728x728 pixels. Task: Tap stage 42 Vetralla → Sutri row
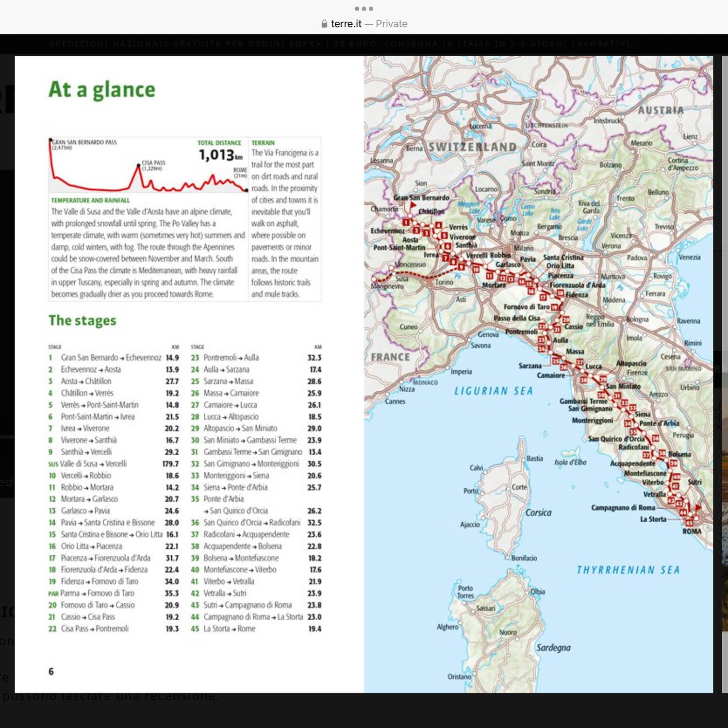point(256,594)
